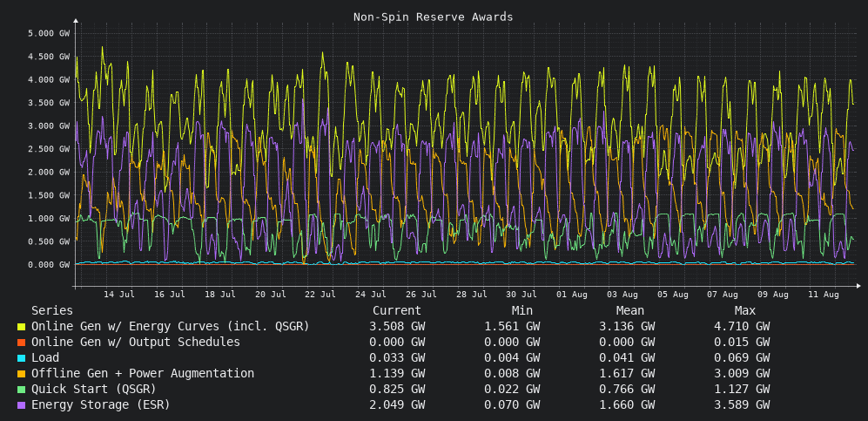868x421 pixels.
Task: Click the 1.139 GW current value
Action: coord(397,374)
